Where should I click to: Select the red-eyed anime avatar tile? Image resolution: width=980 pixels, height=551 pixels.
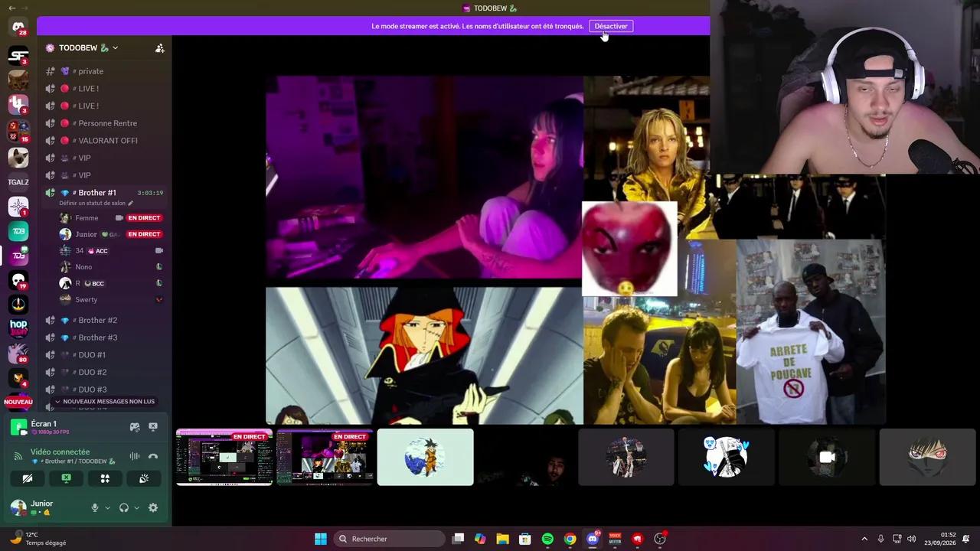pyautogui.click(x=928, y=457)
